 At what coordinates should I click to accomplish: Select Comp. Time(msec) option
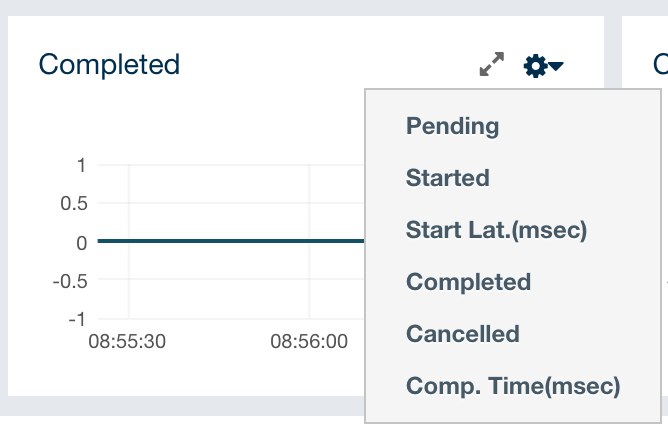(x=513, y=386)
